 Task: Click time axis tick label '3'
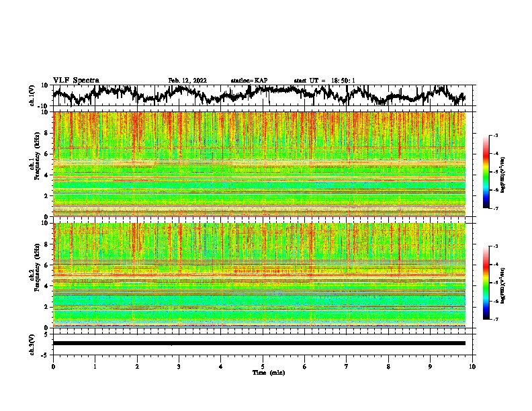coord(179,367)
